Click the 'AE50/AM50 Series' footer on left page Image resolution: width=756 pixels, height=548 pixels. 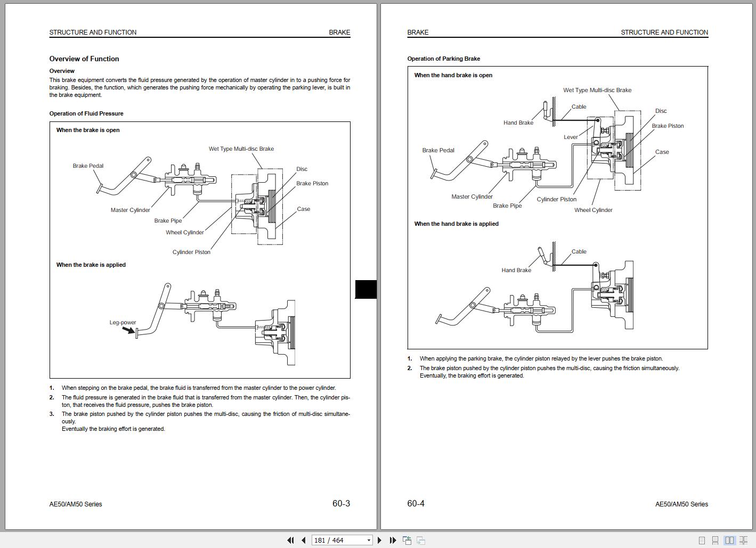76,504
